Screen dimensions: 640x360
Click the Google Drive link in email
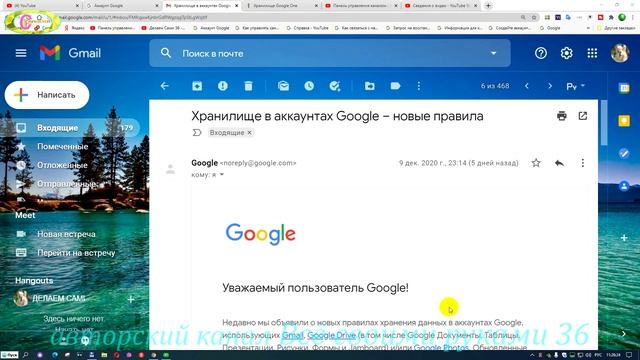pyautogui.click(x=331, y=335)
